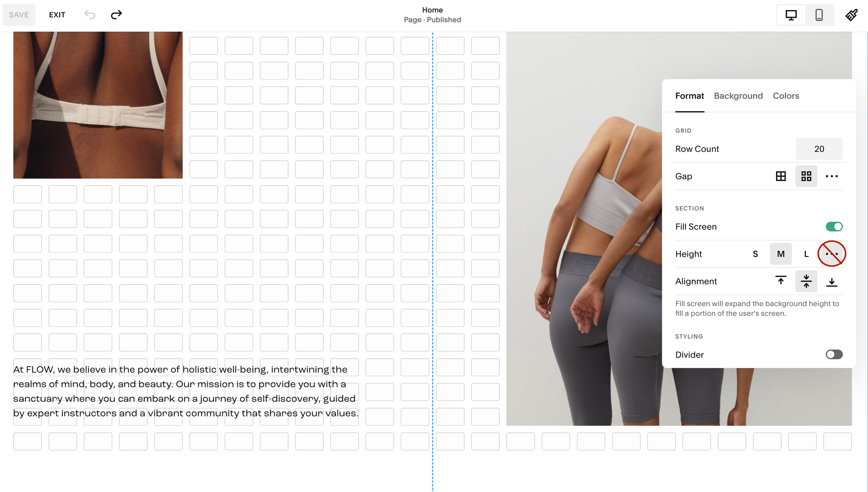Switch to desktop view icon
Image resolution: width=868 pixels, height=492 pixels.
coord(791,15)
